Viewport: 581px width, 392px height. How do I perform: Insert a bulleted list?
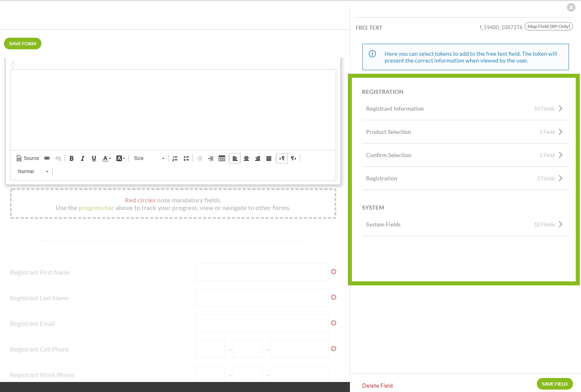point(186,158)
